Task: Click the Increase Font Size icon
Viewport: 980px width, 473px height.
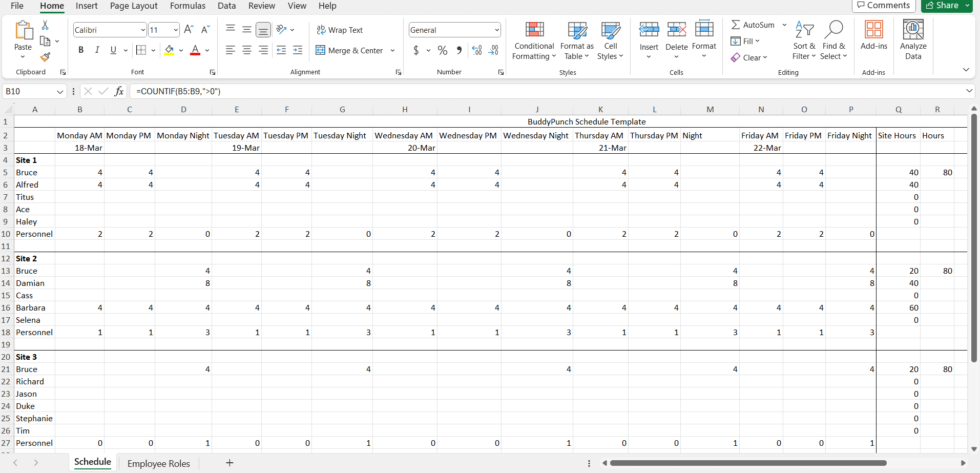Action: (187, 29)
